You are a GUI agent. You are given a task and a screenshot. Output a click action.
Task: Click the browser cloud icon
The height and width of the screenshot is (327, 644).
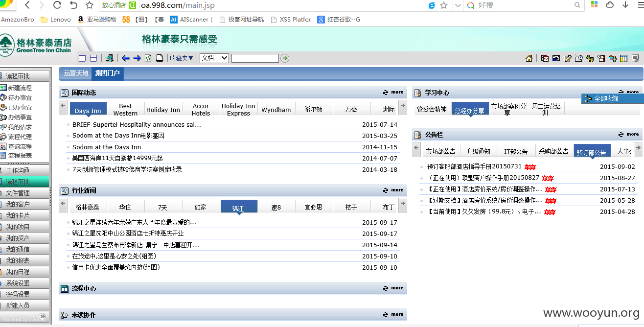[610, 5]
